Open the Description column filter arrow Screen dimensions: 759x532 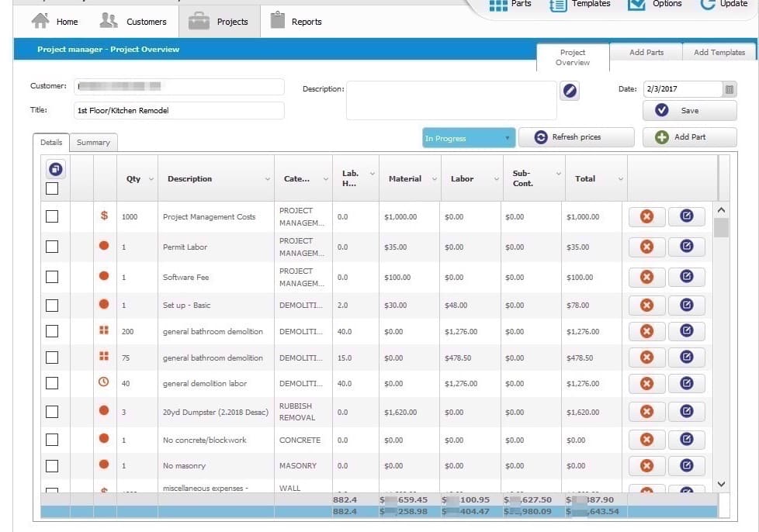click(x=267, y=179)
